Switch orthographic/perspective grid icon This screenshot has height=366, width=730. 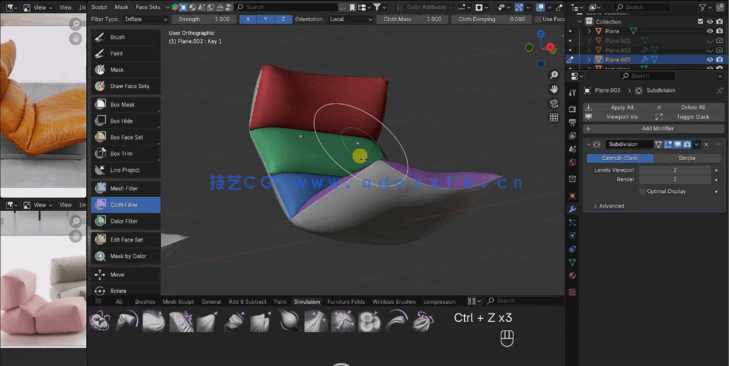554,117
